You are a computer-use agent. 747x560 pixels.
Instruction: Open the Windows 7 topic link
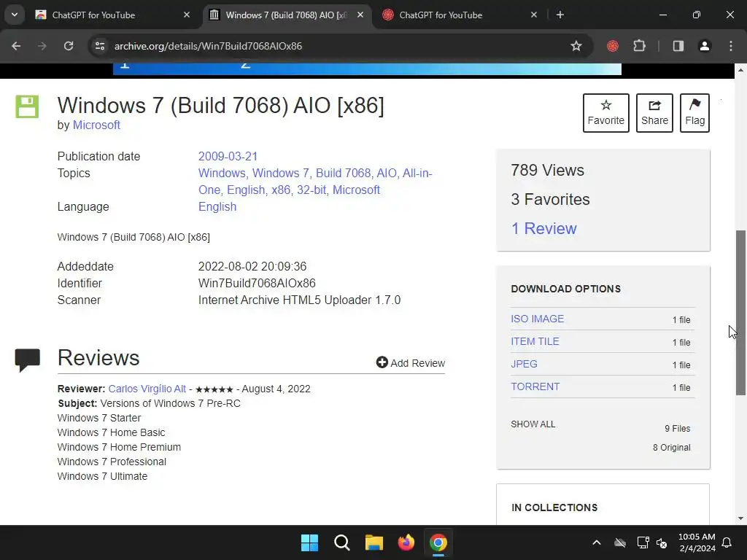point(281,174)
